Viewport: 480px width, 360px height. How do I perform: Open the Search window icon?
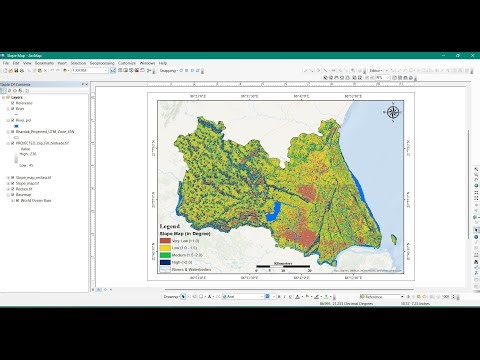131,71
